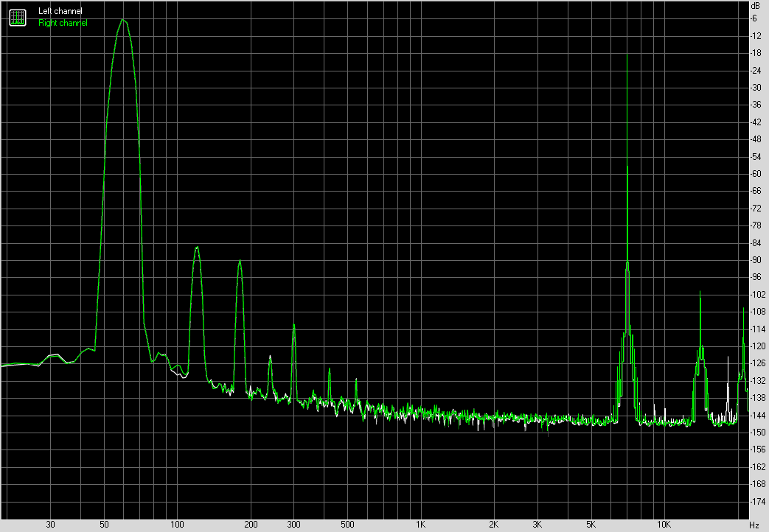769x532 pixels.
Task: Click the "-90" dB scale value
Action: [x=756, y=260]
